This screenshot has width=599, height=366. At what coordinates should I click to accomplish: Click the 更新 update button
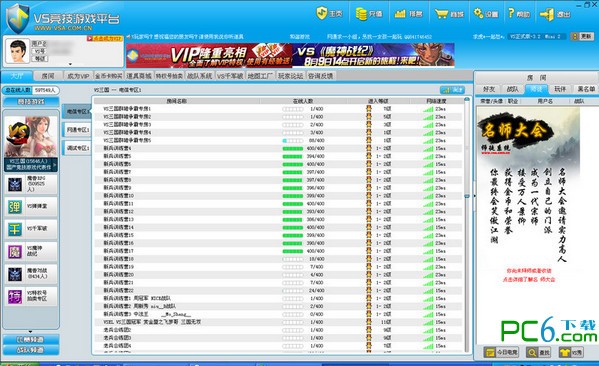click(x=582, y=36)
